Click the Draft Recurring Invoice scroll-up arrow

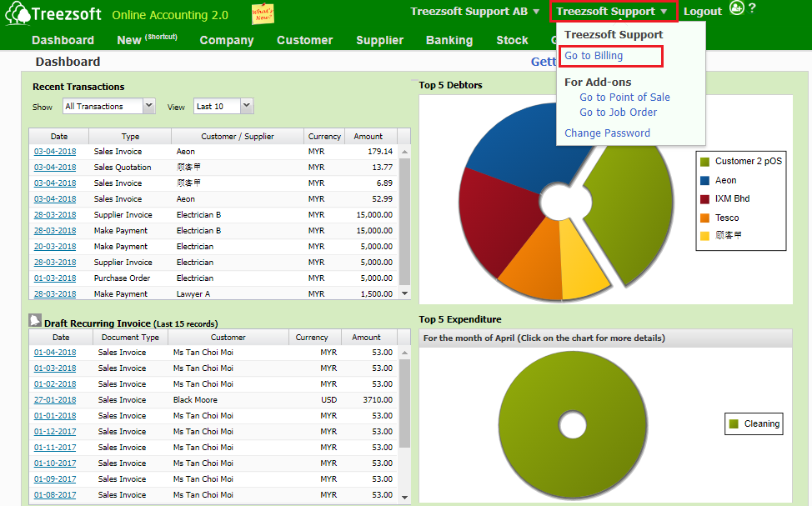[x=405, y=353]
